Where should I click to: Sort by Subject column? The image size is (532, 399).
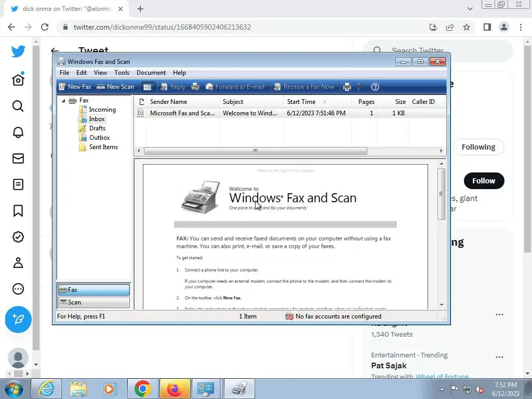pyautogui.click(x=251, y=102)
